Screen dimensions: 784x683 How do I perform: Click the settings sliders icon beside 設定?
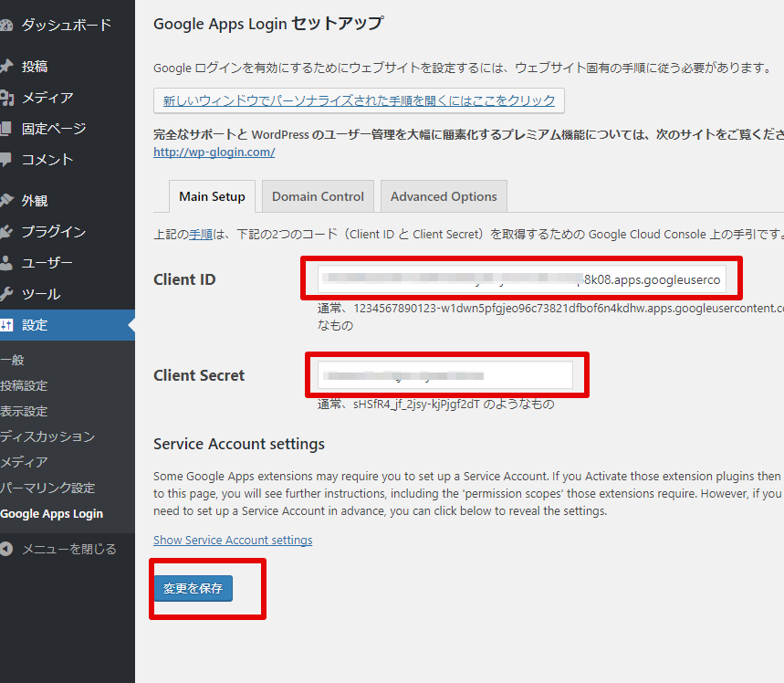(x=6, y=325)
